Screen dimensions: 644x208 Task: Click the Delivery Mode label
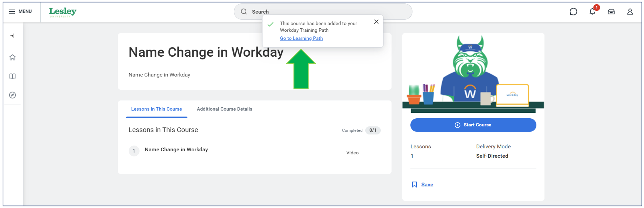point(493,146)
